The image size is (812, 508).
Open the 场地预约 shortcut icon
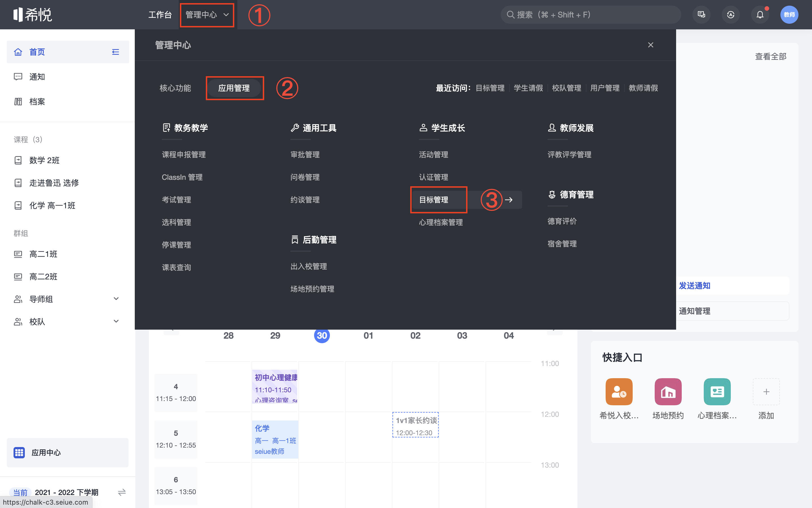click(x=668, y=391)
